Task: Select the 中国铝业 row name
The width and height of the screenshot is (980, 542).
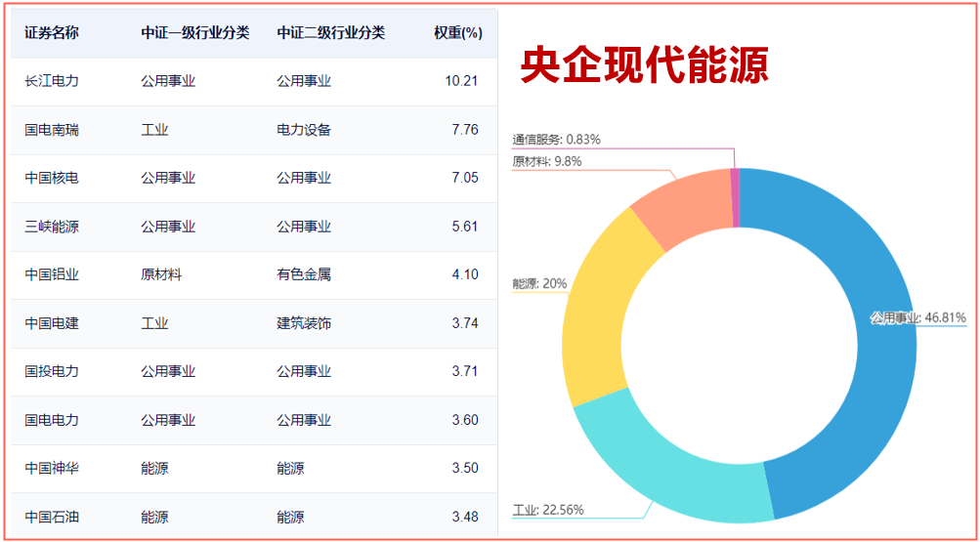Action: (52, 274)
